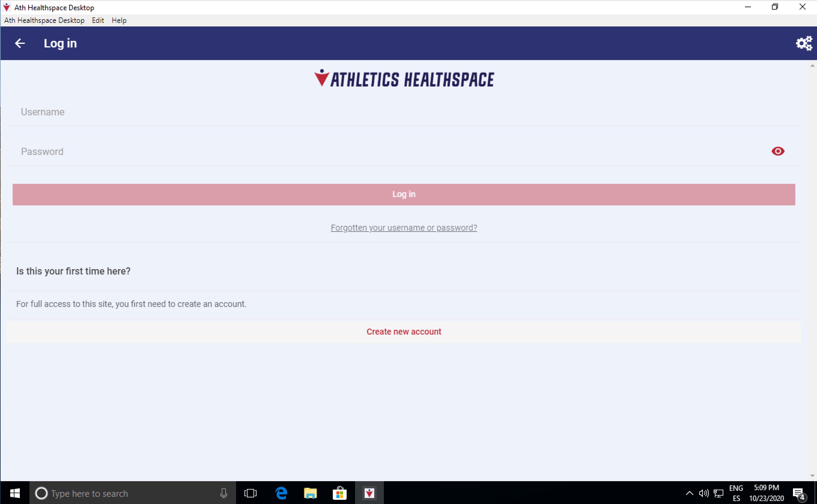Toggle password visibility eye icon

pos(778,151)
